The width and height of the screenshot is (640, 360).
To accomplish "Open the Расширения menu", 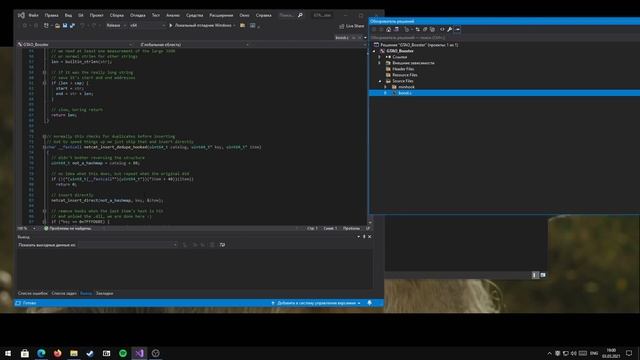I will 221,15.
